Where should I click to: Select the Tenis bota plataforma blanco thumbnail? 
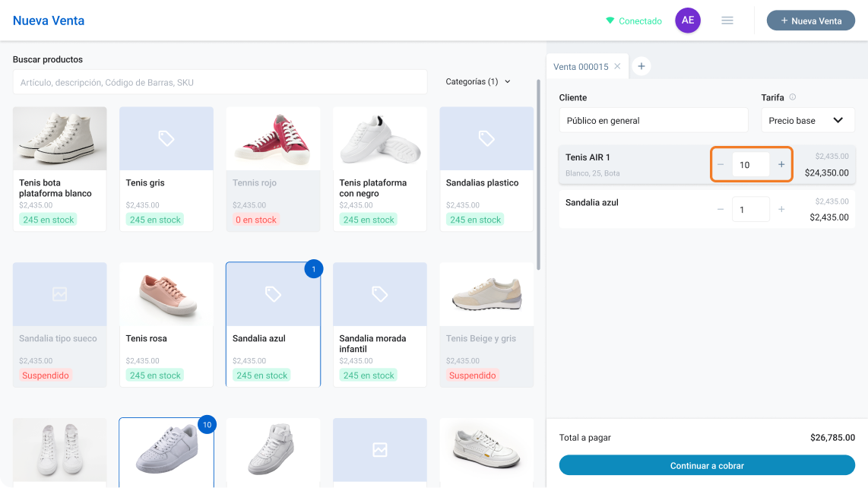(60, 138)
